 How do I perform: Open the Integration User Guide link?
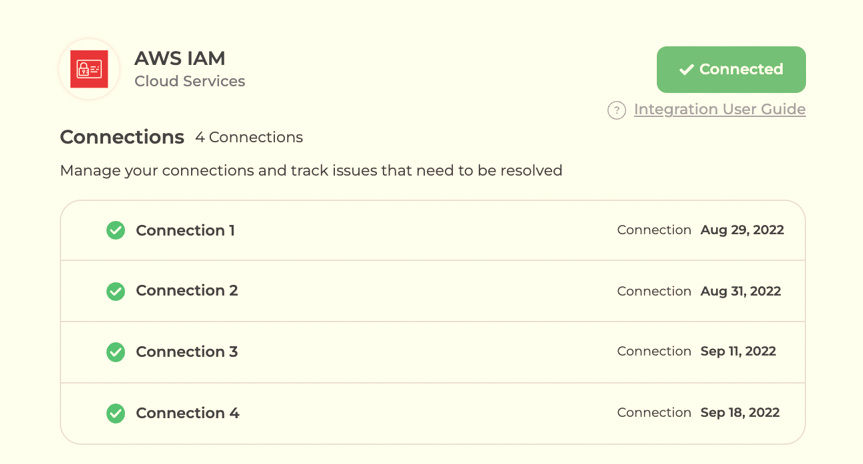(x=719, y=109)
